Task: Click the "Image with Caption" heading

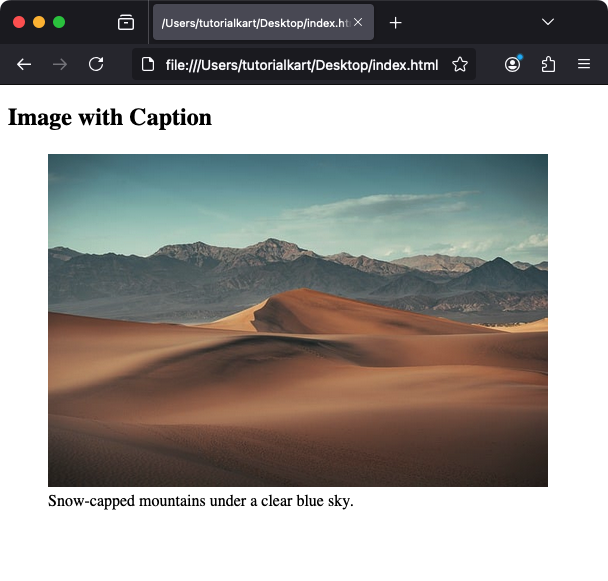Action: point(110,118)
